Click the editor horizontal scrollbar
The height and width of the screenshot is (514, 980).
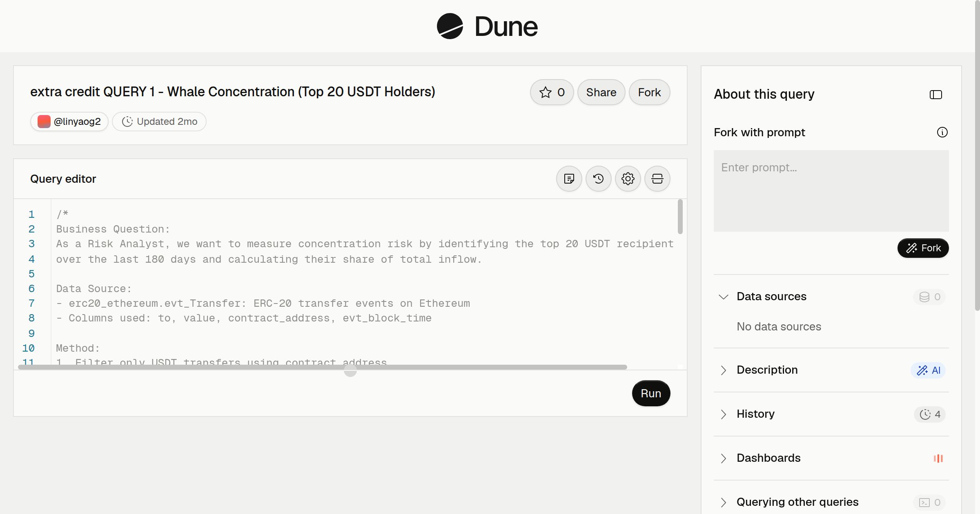(x=323, y=367)
